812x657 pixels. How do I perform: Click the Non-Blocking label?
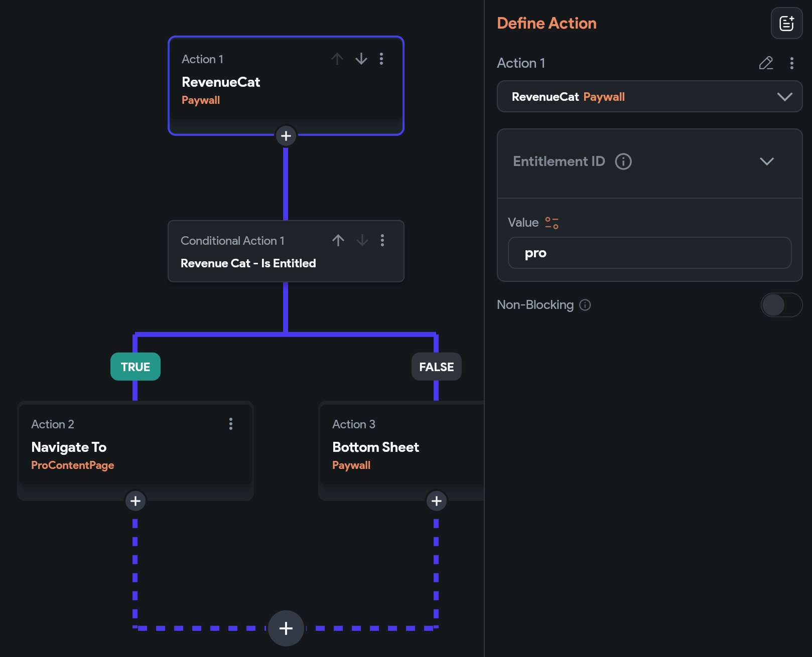535,305
